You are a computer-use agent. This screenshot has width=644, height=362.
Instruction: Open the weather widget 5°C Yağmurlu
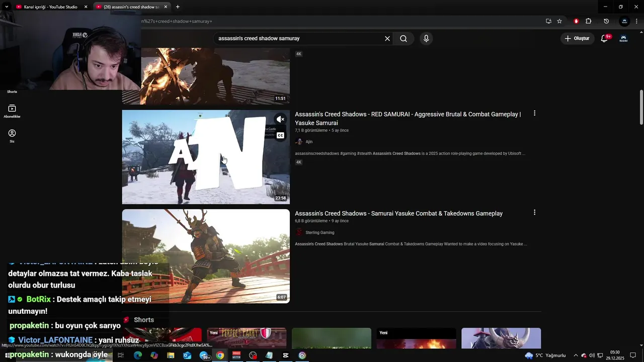pos(545,355)
